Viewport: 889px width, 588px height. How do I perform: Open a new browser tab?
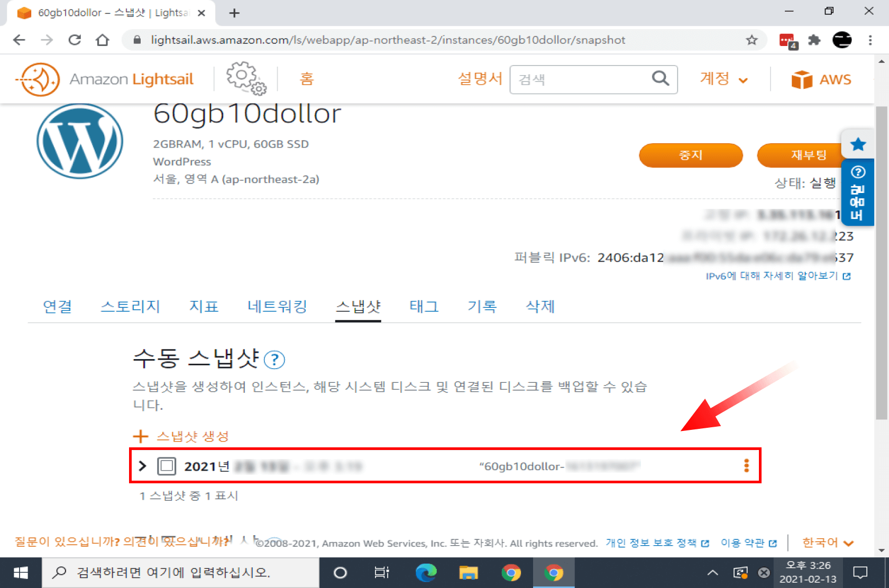(234, 13)
